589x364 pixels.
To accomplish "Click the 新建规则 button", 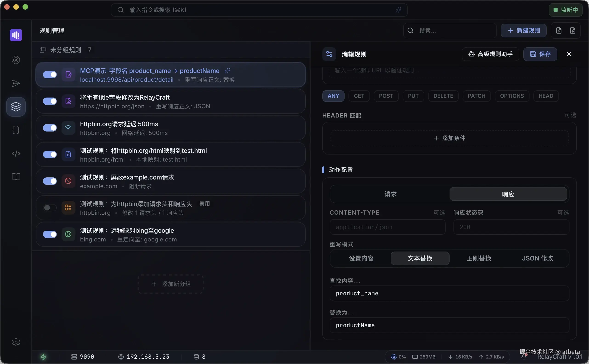I will click(524, 30).
